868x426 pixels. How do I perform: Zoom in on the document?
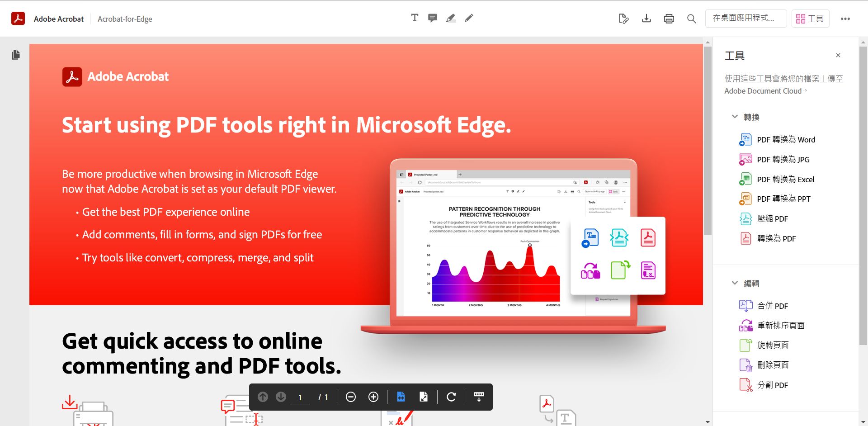tap(373, 397)
